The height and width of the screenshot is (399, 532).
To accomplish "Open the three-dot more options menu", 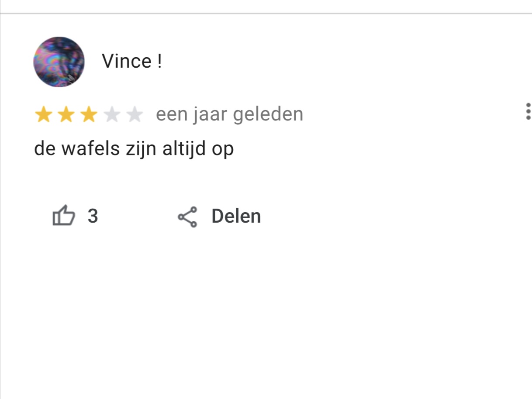I will tap(528, 112).
